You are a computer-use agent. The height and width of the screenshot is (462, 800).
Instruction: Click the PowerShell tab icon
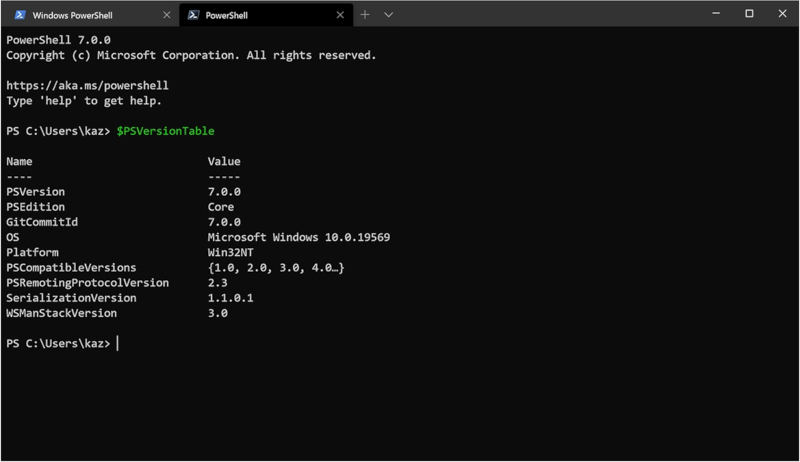[x=193, y=15]
